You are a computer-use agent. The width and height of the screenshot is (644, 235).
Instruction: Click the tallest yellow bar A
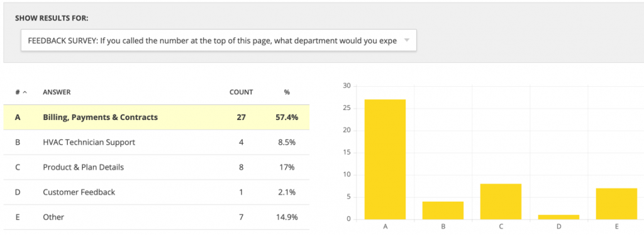386,159
